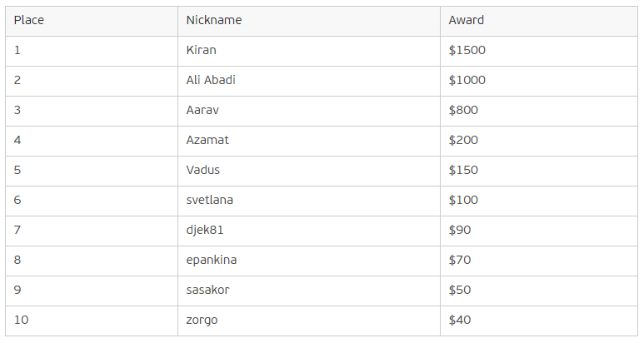The width and height of the screenshot is (644, 343).
Task: Click the sasakor nickname cell
Action: pos(309,291)
